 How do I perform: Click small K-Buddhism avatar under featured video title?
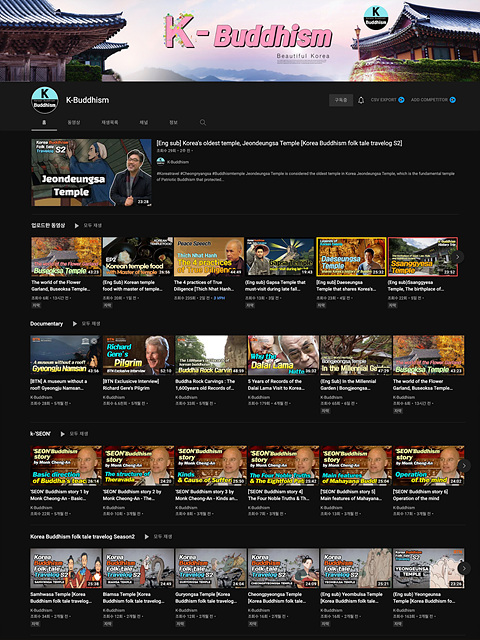tap(161, 162)
